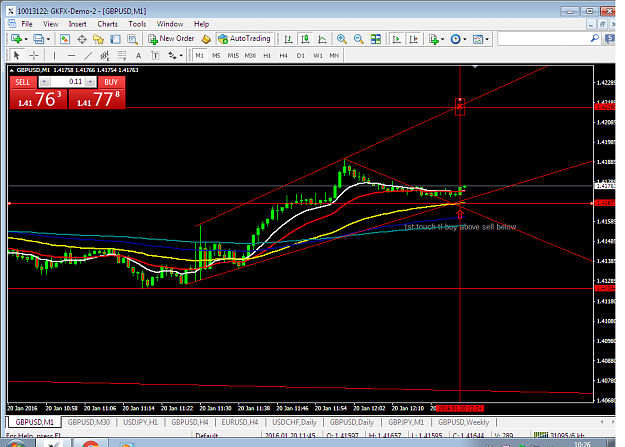Toggle the AutoTrading button
Viewport: 625px width, 447px height.
pyautogui.click(x=245, y=39)
